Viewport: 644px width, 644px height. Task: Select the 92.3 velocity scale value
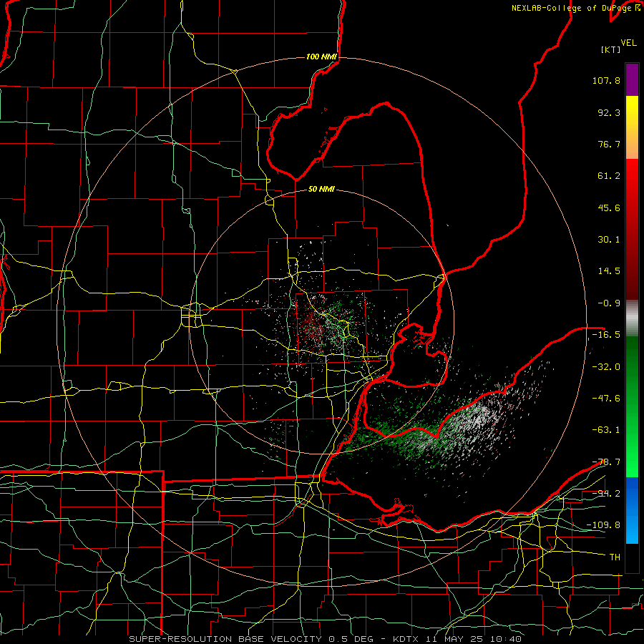pos(609,112)
